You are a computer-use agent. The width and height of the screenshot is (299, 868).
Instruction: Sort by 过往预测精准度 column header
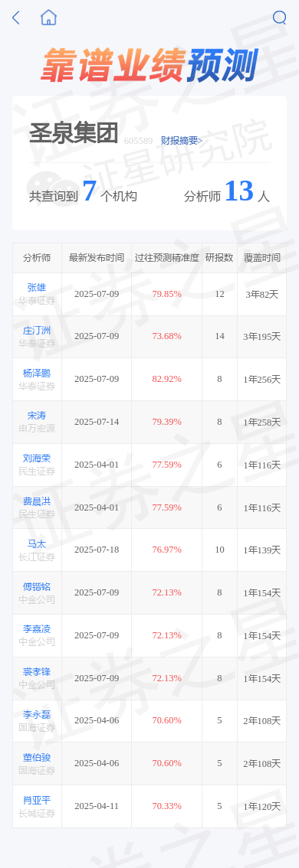coord(167,258)
